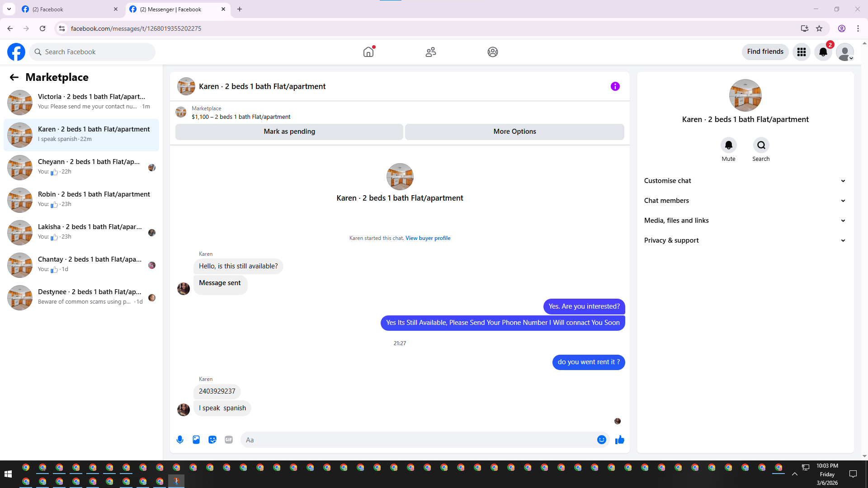868x488 pixels.
Task: Open the GIF picker icon
Action: tap(229, 440)
